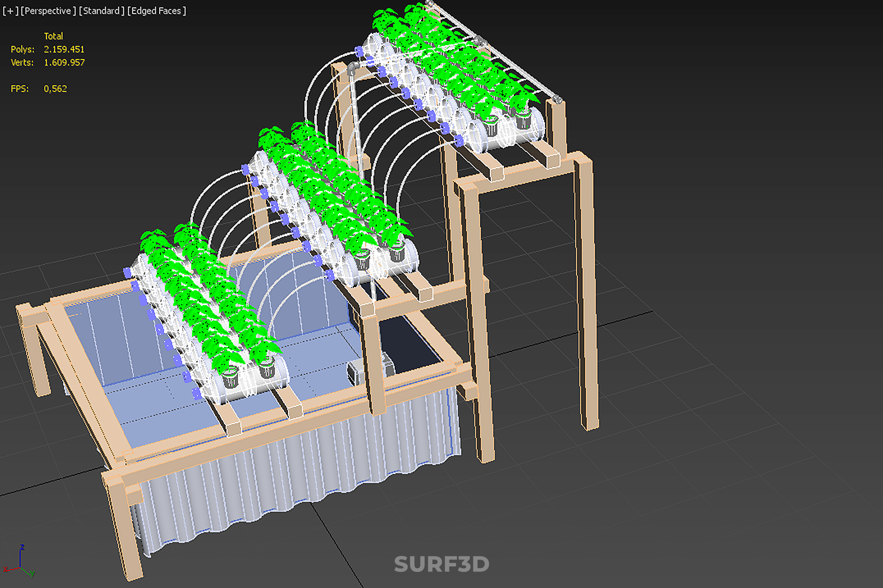
Task: Select the metal rod fitting at top-right post
Action: 557,99
